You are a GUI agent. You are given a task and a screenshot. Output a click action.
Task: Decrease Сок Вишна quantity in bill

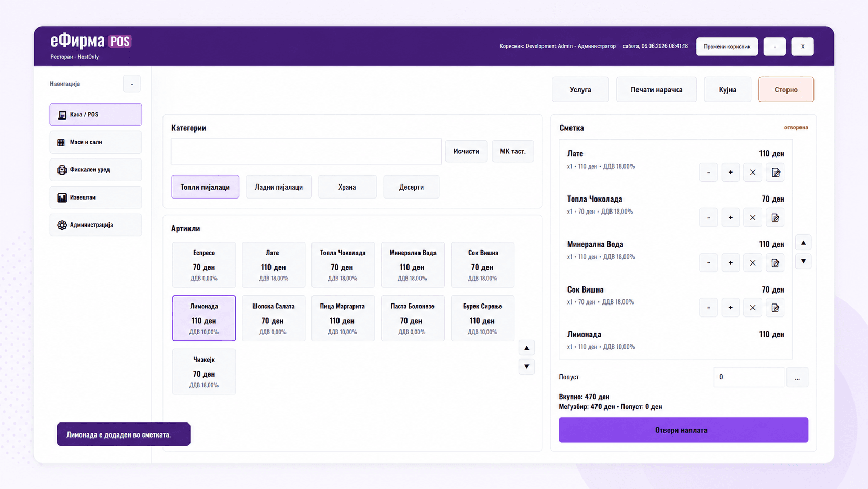pos(709,308)
